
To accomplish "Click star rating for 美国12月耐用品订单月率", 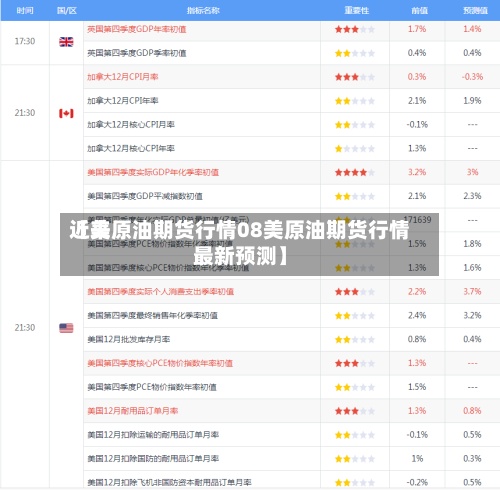I will pos(355,411).
